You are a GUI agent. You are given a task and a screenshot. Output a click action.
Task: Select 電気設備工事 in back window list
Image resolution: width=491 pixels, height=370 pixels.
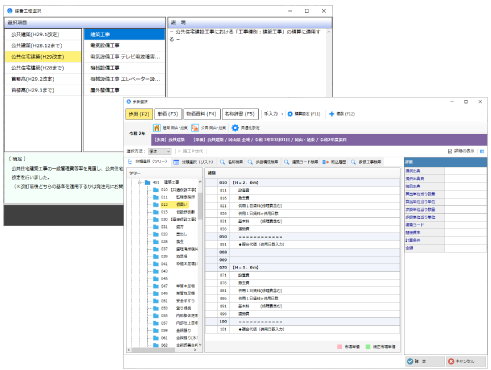point(124,45)
